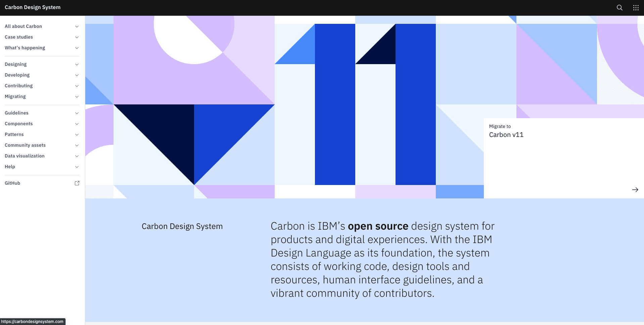
Task: Expand Components chevron
Action: coord(77,124)
